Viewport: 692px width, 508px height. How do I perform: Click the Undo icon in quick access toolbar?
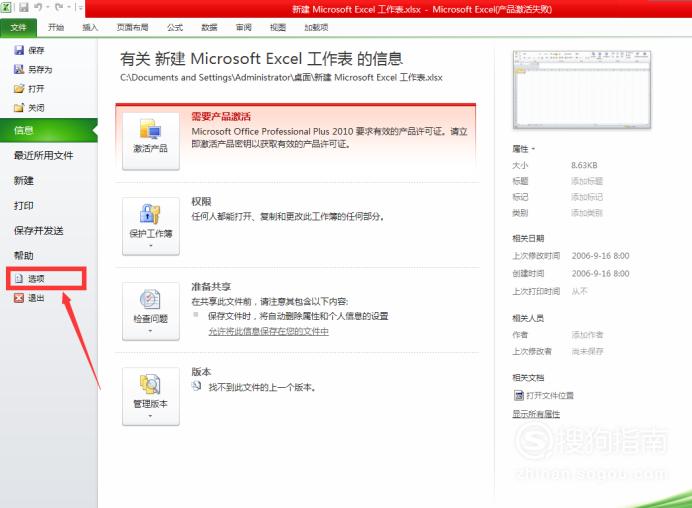click(x=38, y=8)
